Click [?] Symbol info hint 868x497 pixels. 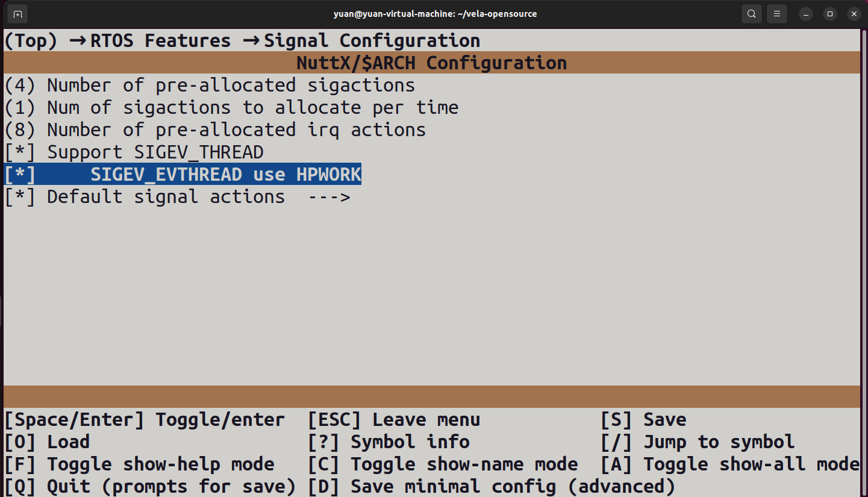tap(389, 442)
